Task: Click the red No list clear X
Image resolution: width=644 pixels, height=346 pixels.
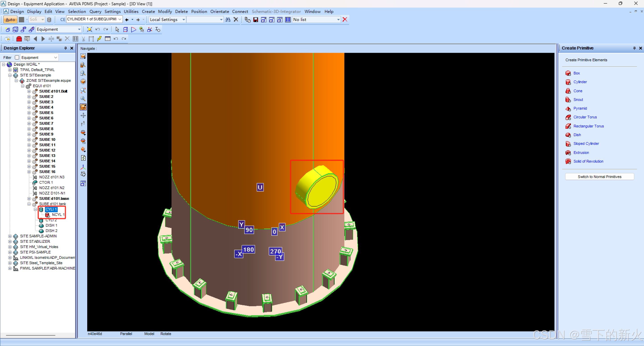Action: [345, 19]
